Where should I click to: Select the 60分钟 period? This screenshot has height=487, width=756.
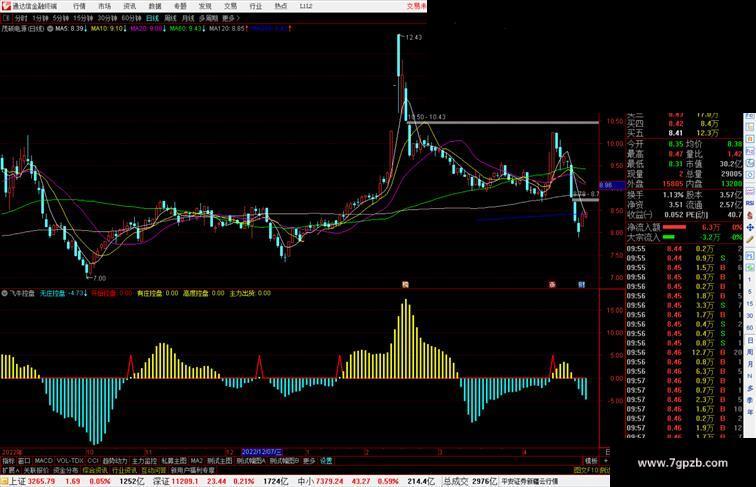pos(131,18)
